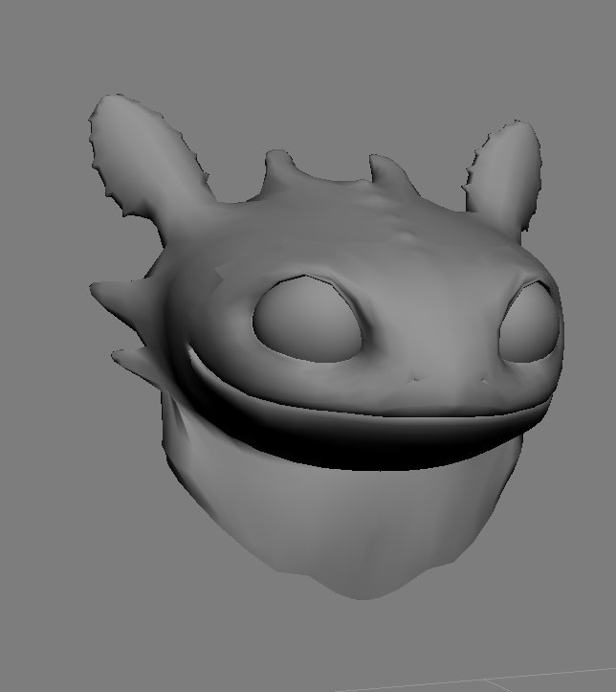The width and height of the screenshot is (616, 692).
Task: Click the right nostril mark on the snout
Action: coord(485,381)
